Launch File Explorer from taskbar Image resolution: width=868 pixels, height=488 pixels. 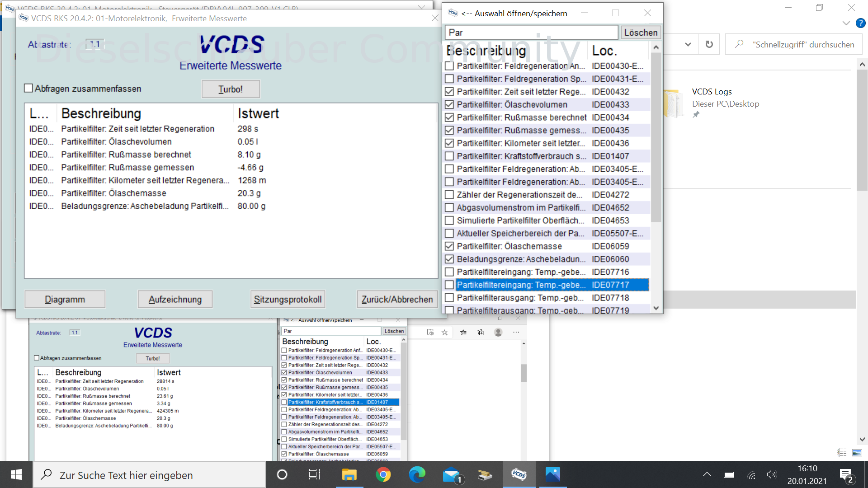[349, 474]
